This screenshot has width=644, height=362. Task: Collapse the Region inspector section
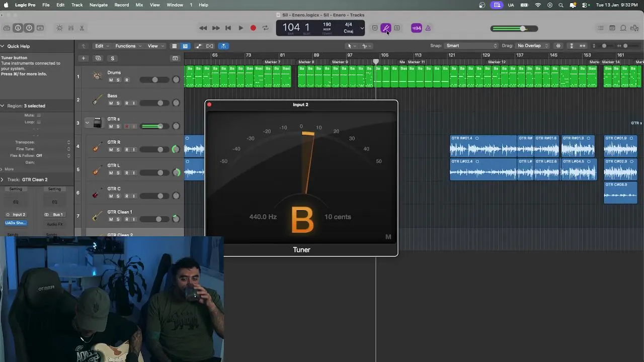pyautogui.click(x=3, y=106)
